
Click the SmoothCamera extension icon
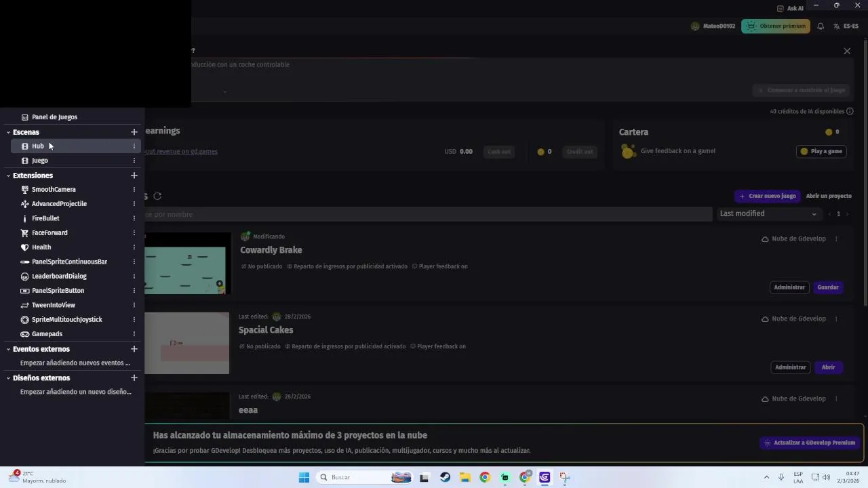pyautogui.click(x=25, y=190)
